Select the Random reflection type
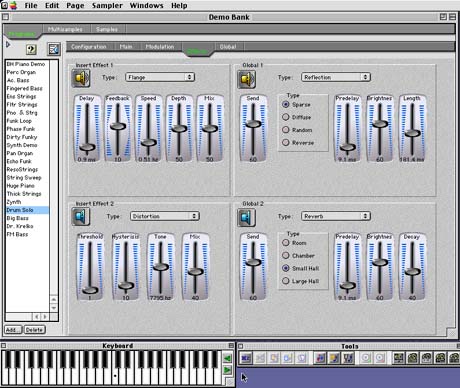This screenshot has width=460, height=388. 286,130
